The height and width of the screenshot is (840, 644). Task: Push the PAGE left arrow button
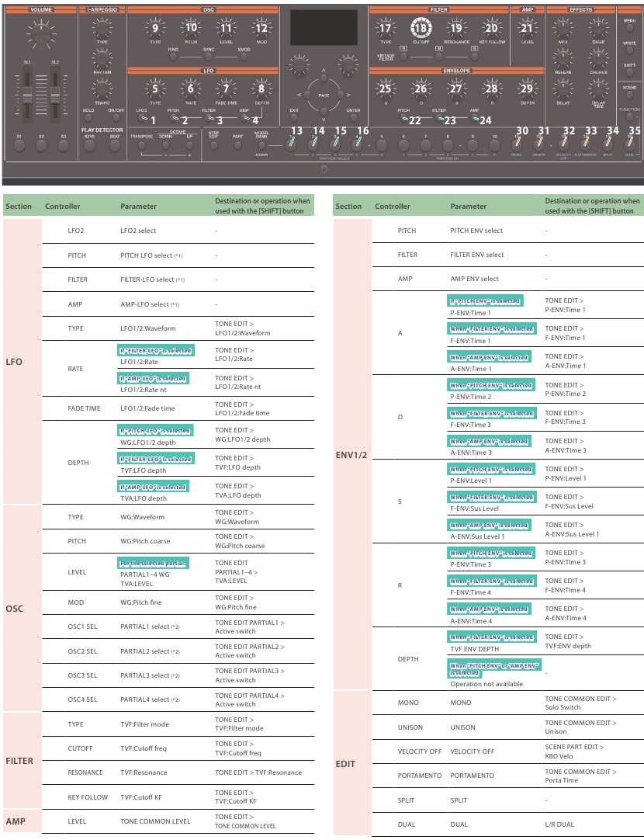tap(306, 95)
